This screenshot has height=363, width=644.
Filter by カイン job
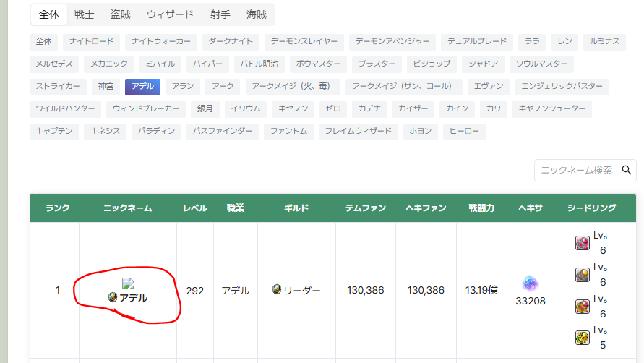(457, 109)
